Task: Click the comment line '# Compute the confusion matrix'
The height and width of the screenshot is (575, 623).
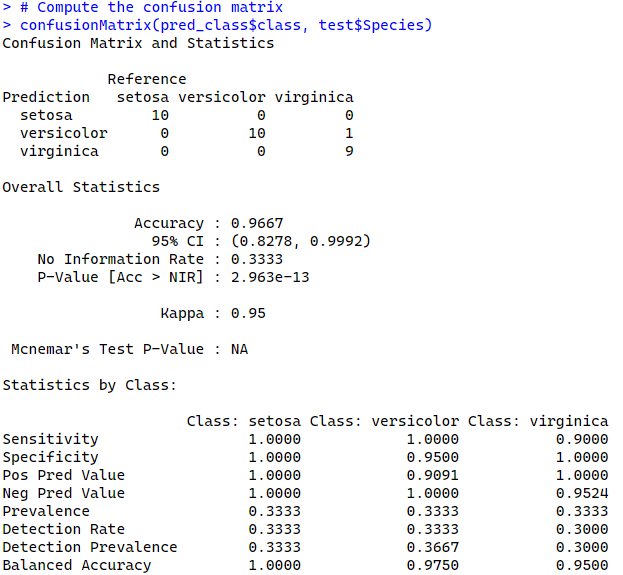Action: tap(151, 7)
